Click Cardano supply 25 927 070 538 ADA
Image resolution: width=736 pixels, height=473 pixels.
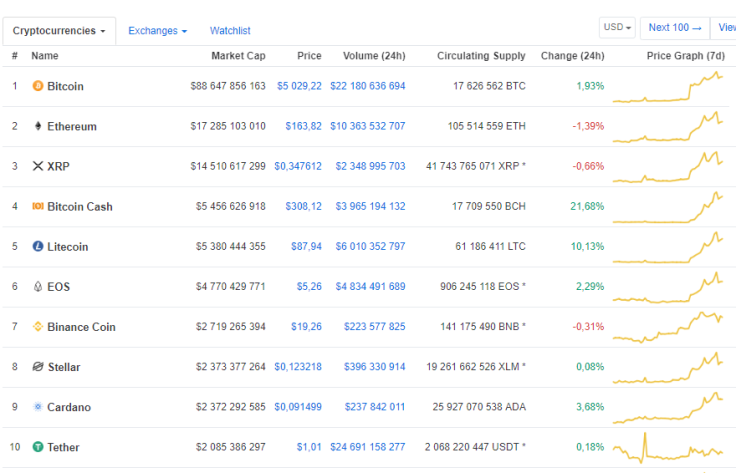tap(479, 407)
